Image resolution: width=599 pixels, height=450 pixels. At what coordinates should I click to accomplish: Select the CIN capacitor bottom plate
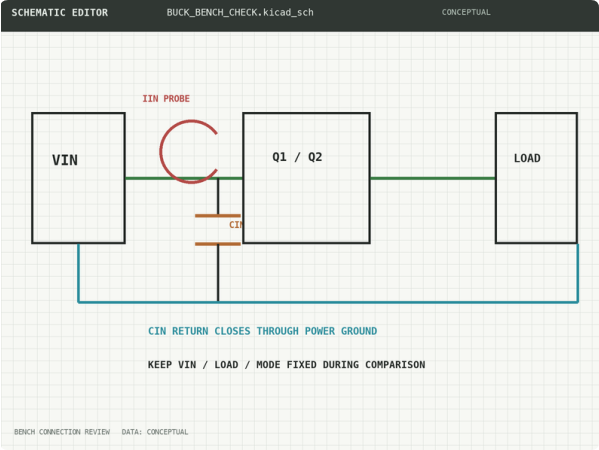218,244
